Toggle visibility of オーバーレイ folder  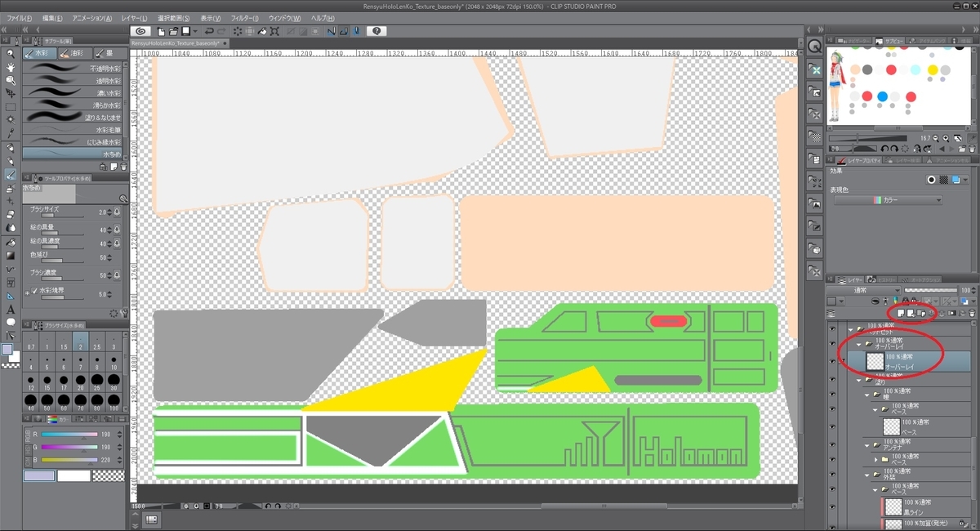pos(832,345)
